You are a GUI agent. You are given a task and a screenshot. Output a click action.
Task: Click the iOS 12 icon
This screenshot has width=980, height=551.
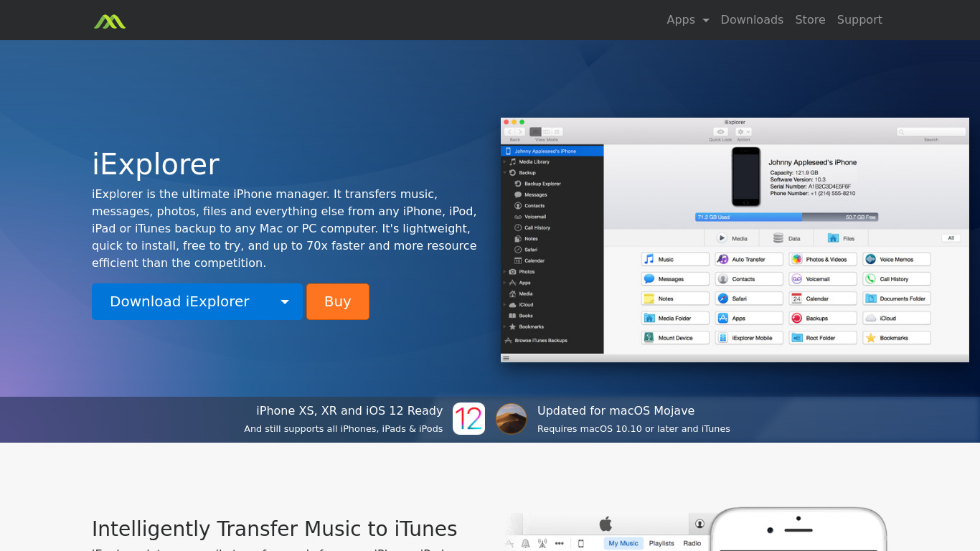(468, 418)
